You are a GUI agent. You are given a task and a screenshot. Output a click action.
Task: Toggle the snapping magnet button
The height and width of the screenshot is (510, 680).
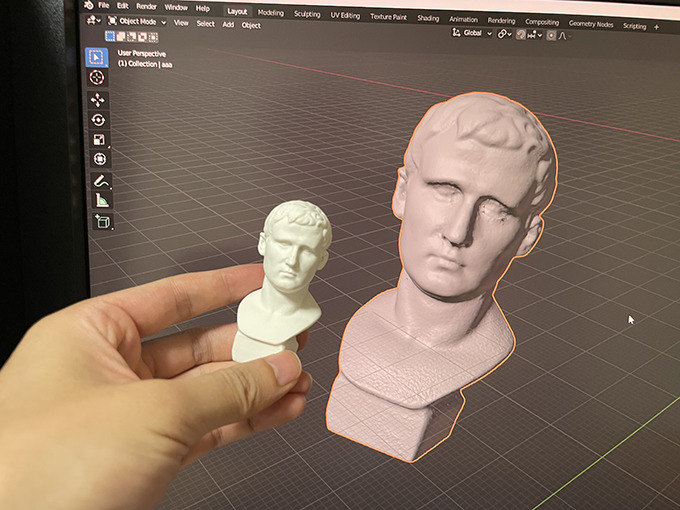tap(521, 35)
